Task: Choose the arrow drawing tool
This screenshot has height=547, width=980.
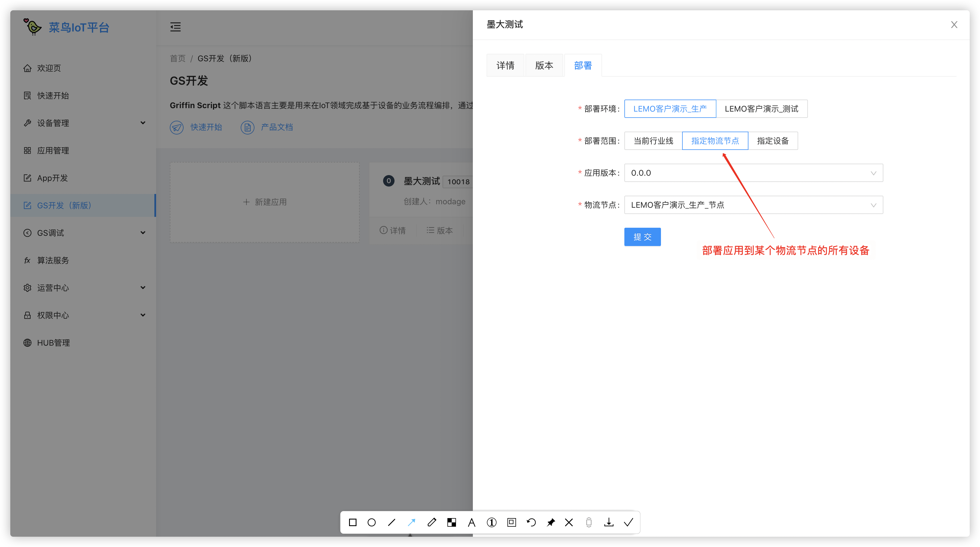Action: pos(412,522)
